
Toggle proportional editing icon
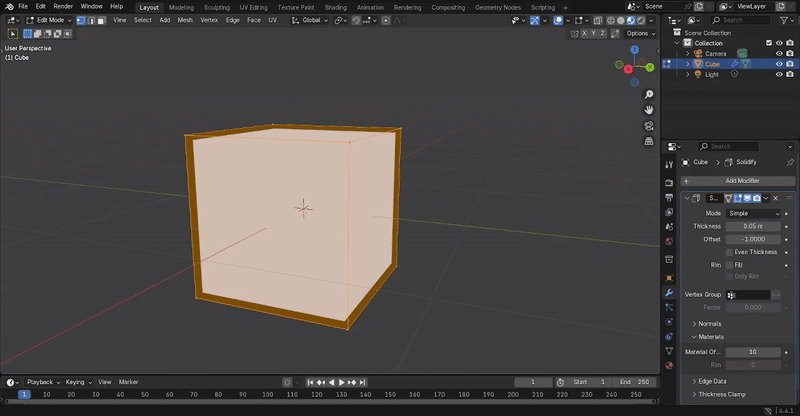click(386, 20)
